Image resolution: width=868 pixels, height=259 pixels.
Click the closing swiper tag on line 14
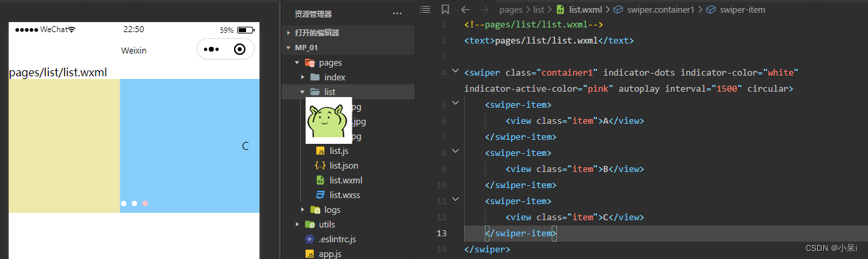(487, 249)
